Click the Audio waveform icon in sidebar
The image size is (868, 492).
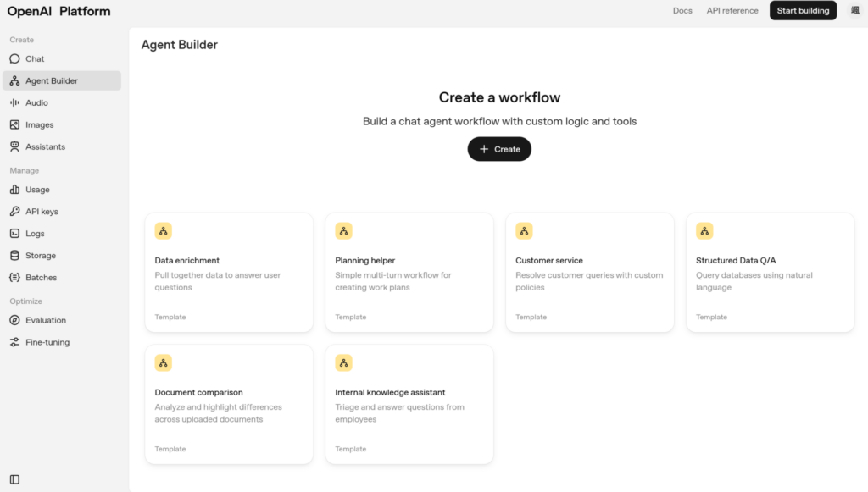[x=14, y=103]
